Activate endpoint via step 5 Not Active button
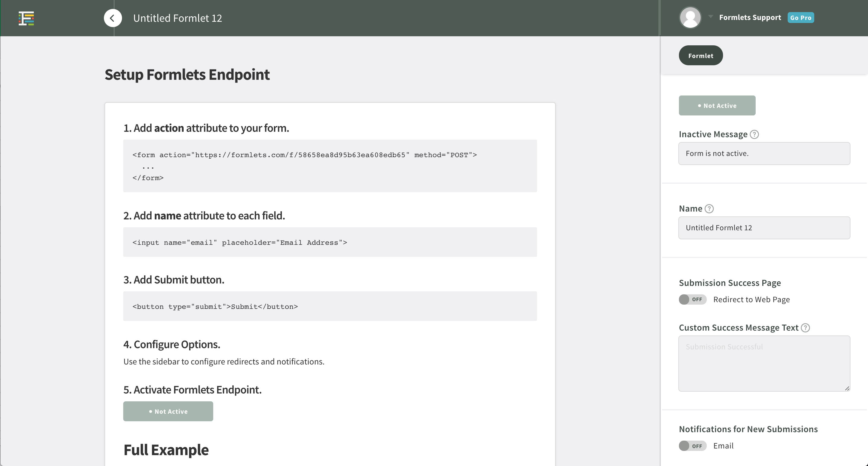 point(168,411)
